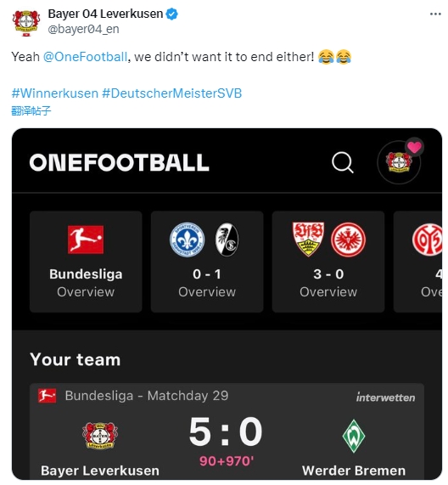Tap the Leverkusen favorite team icon with heart
This screenshot has height=485, width=448.
(x=400, y=161)
